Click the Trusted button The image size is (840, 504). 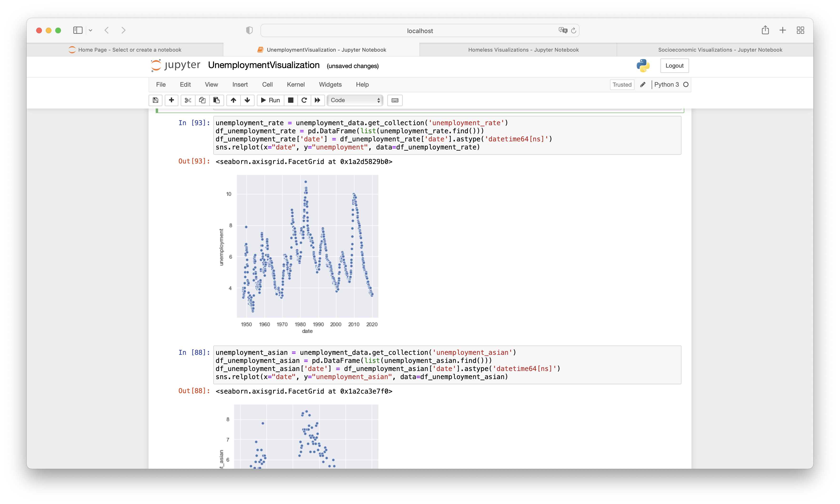(622, 84)
